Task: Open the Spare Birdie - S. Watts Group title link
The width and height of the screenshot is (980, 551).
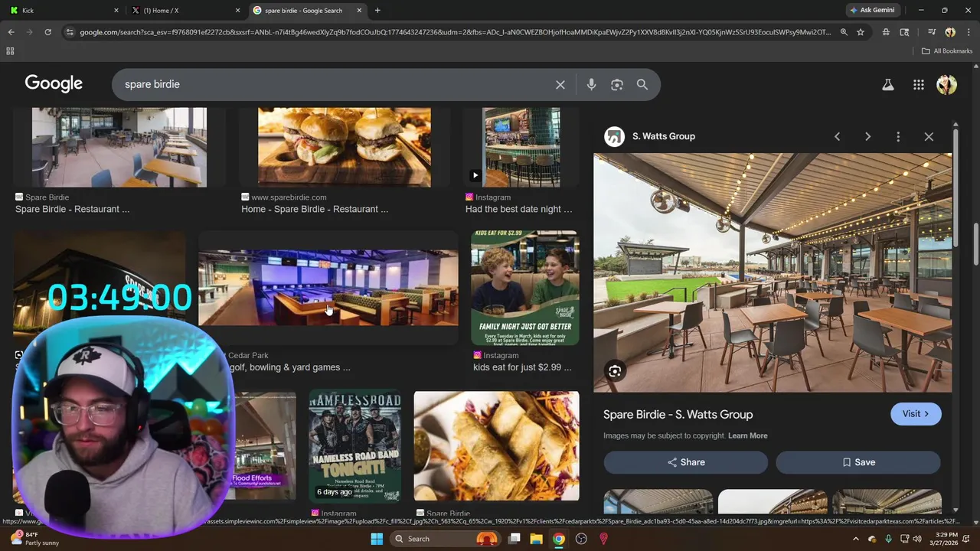Action: [678, 414]
